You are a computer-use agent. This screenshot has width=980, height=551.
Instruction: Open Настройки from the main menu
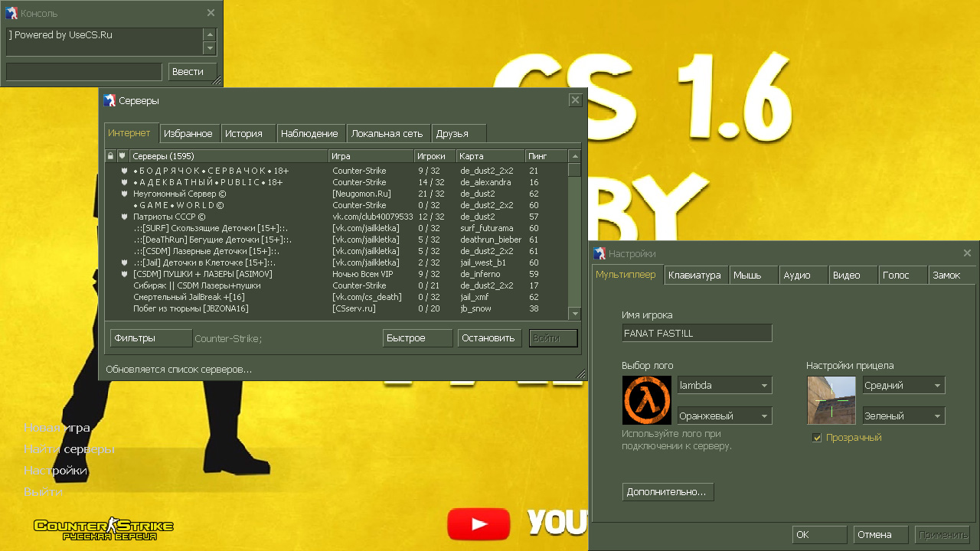[55, 471]
